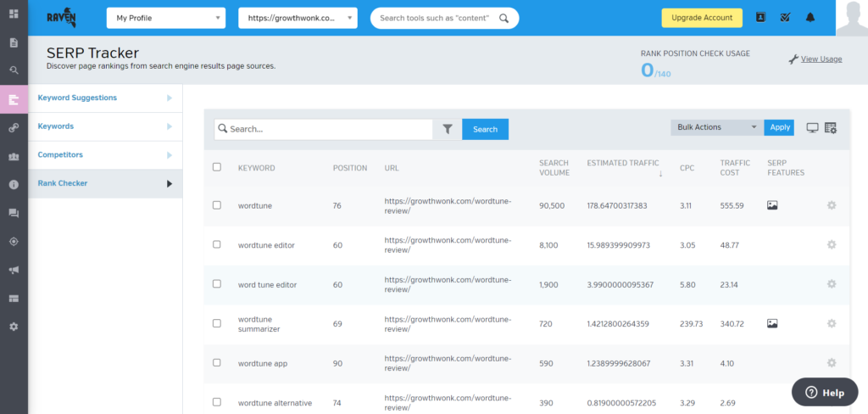868x414 pixels.
Task: Sort by Estimated Traffic arrow
Action: (x=660, y=174)
